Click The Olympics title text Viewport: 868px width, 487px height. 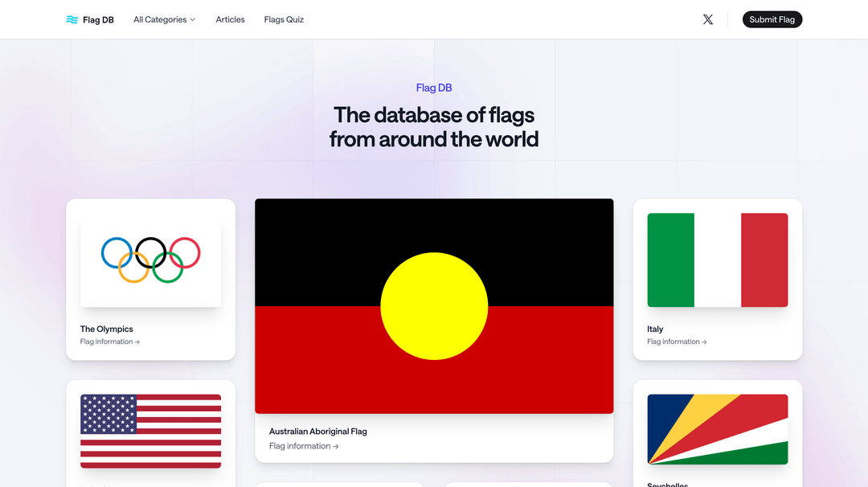107,329
